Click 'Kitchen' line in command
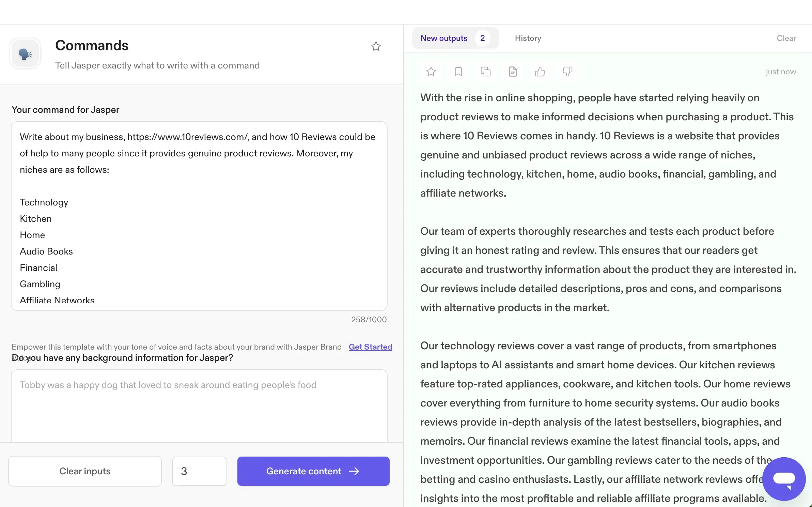The width and height of the screenshot is (812, 507). click(36, 219)
